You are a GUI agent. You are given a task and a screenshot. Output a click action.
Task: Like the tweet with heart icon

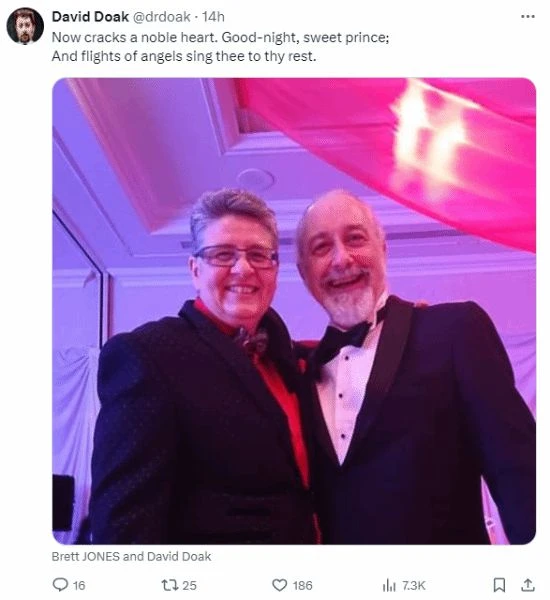pos(279,585)
